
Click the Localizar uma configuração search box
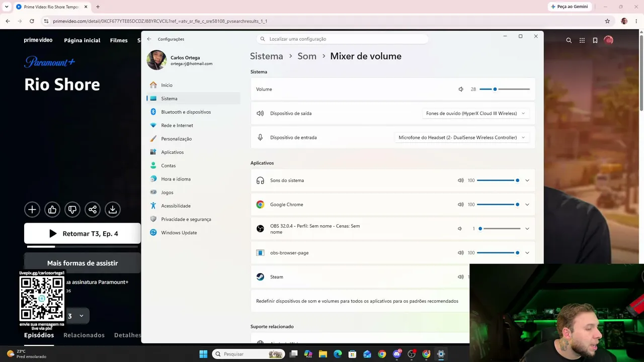[342, 39]
